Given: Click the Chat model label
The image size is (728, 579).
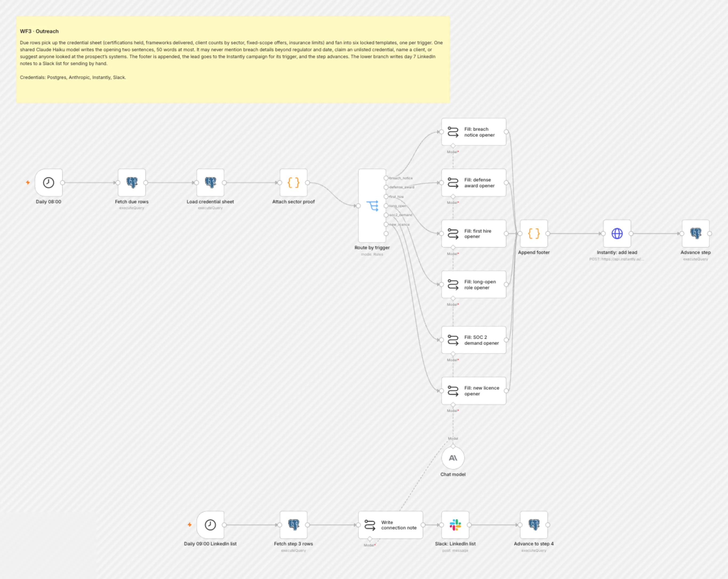Looking at the screenshot, I should tap(453, 474).
